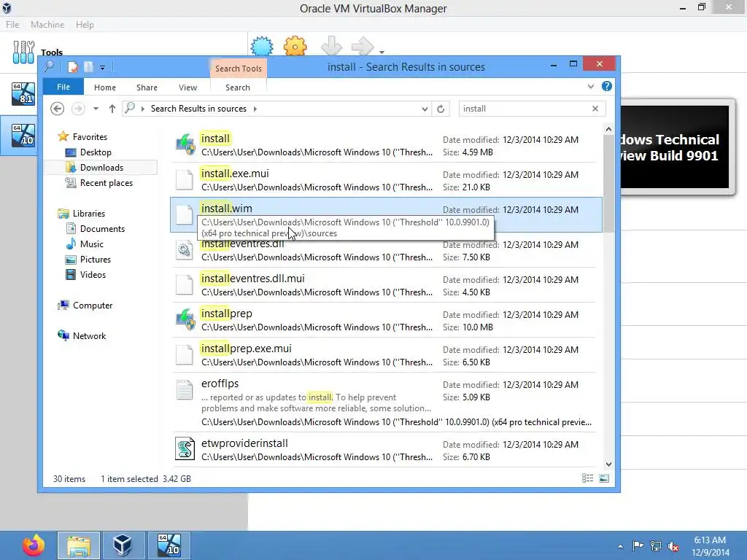Select Favorites in the navigation pane
The width and height of the screenshot is (747, 560).
[90, 136]
